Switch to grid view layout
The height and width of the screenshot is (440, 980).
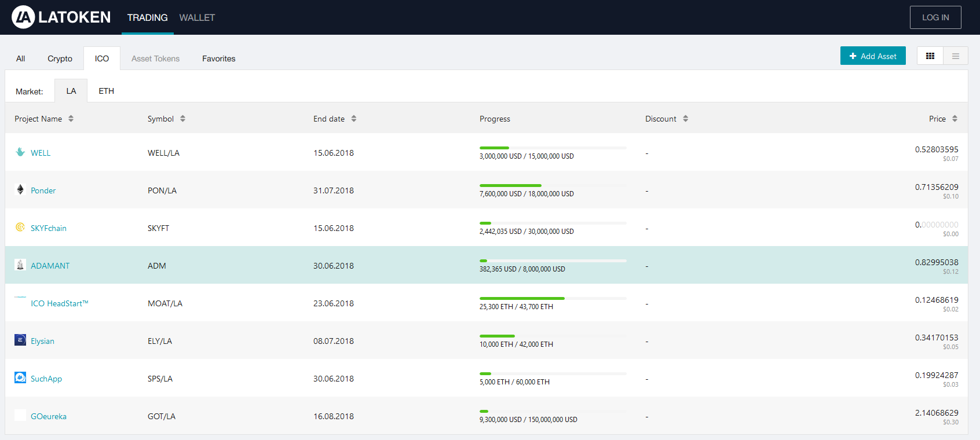(930, 56)
